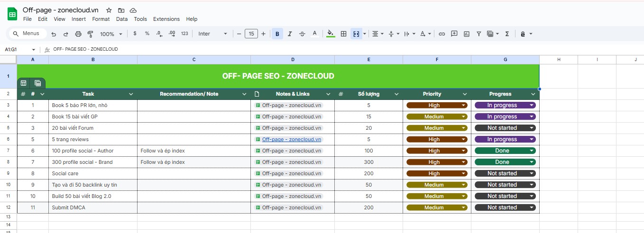Click the name box showing A1:G1

point(17,49)
